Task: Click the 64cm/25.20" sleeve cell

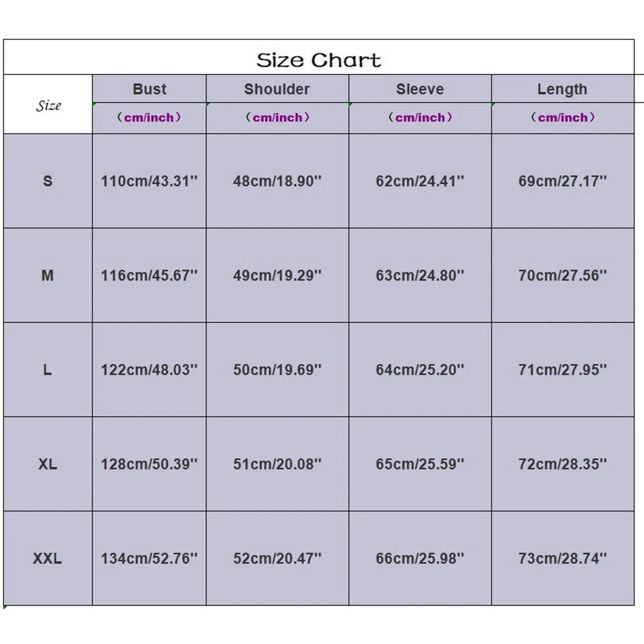Action: (x=420, y=369)
